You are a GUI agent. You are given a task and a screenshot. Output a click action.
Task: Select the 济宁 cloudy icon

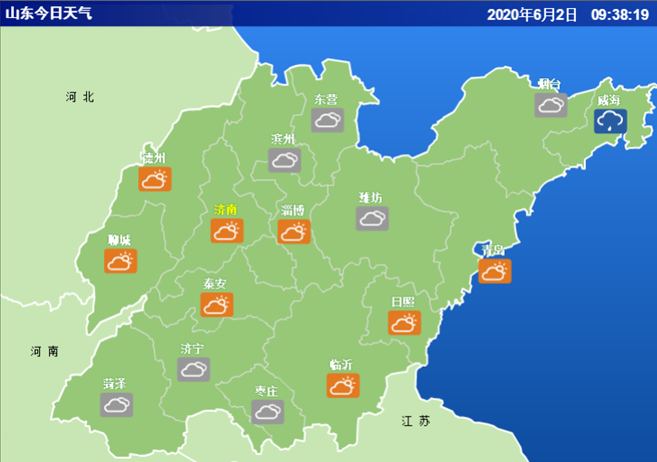(194, 369)
